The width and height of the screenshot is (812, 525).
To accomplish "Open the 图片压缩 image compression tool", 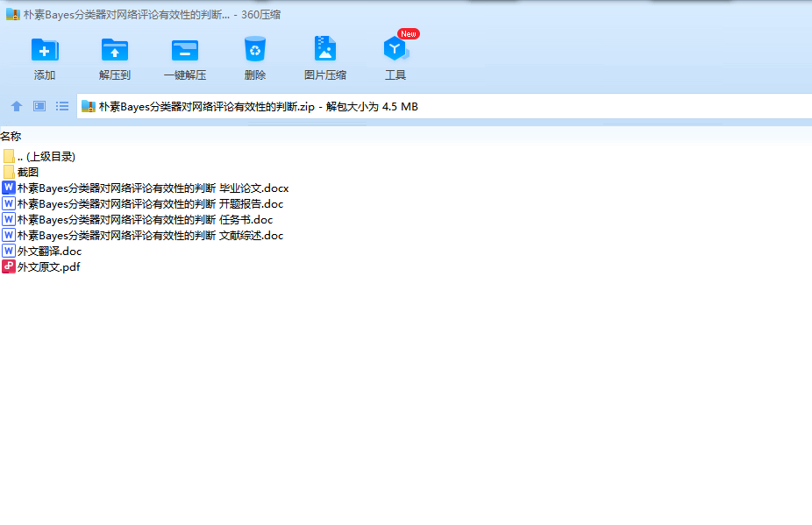I will coord(325,49).
